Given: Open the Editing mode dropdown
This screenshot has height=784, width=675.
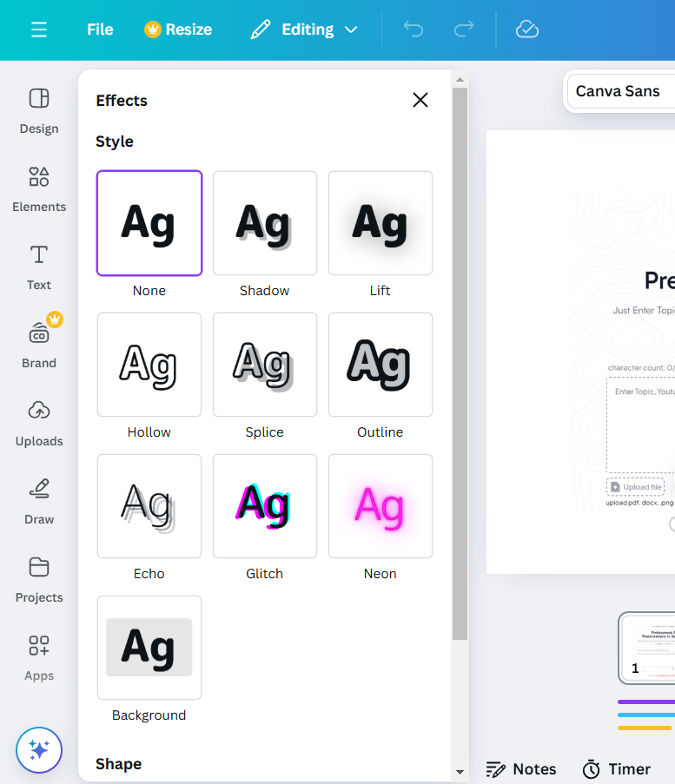Looking at the screenshot, I should tap(305, 30).
